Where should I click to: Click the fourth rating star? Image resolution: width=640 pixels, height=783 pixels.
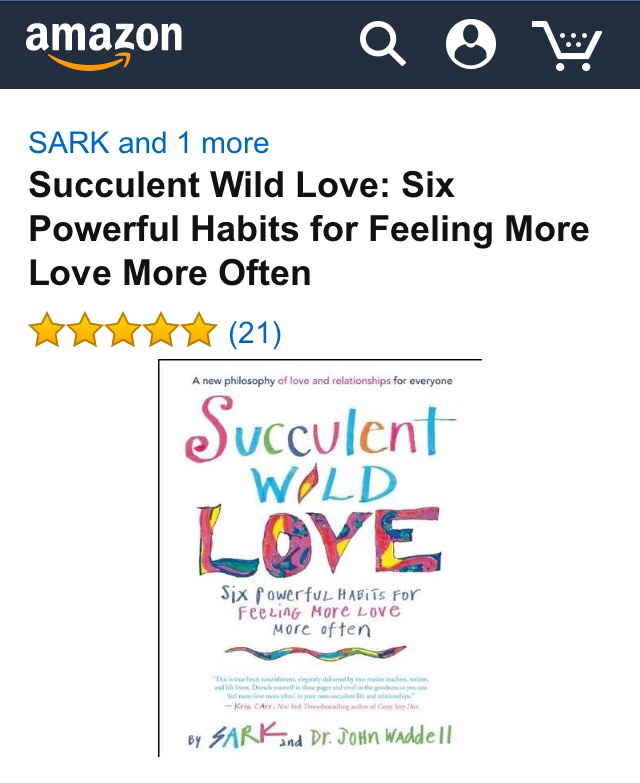click(161, 330)
